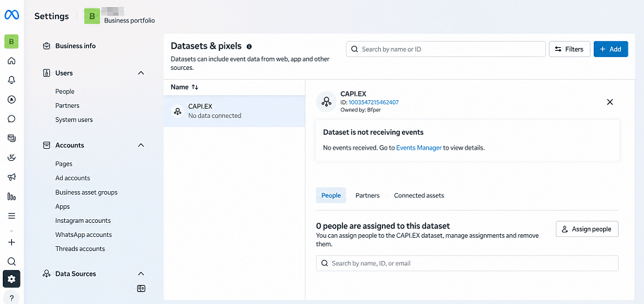Focus the Search by name or ID field

(x=446, y=49)
